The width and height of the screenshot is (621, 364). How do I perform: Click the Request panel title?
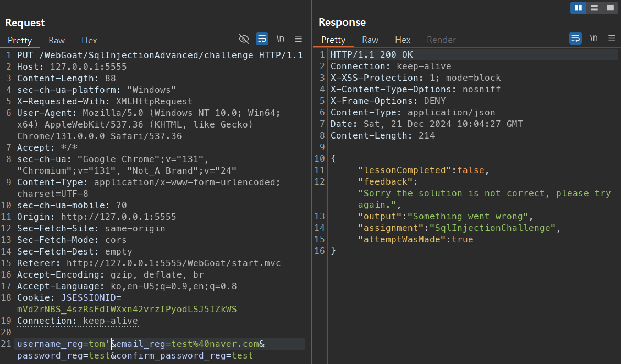coord(25,23)
